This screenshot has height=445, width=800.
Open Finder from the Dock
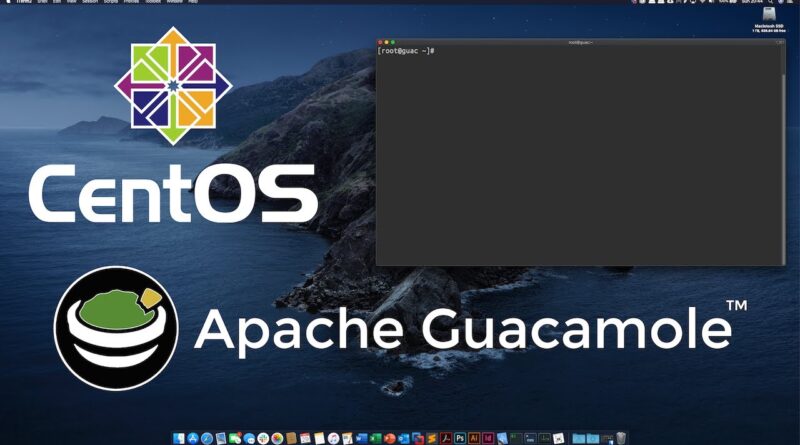[179, 438]
